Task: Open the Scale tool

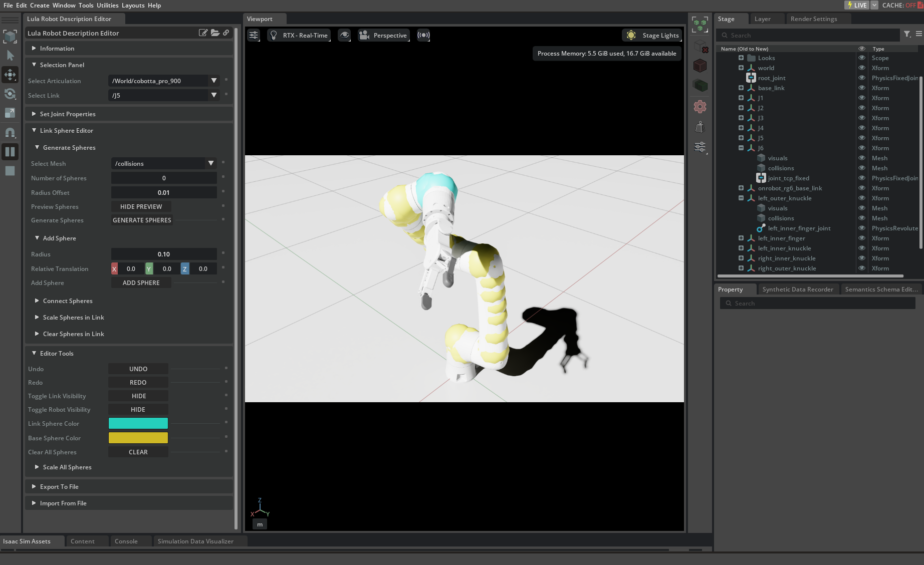Action: coord(10,113)
